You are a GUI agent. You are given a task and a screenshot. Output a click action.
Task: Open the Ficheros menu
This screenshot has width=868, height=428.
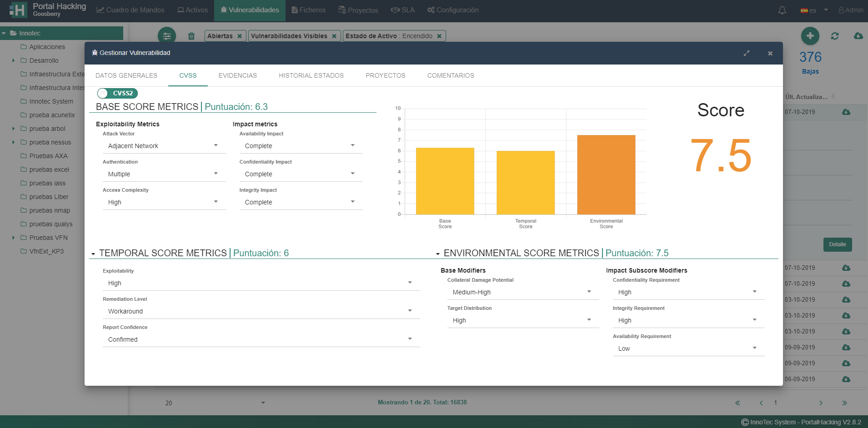309,10
